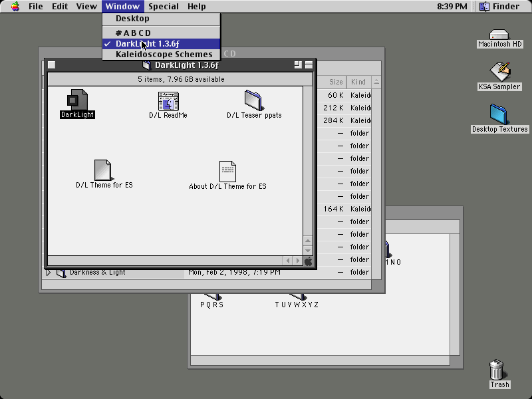
Task: Click the scroll down arrow in DarkLight window
Action: tap(308, 251)
